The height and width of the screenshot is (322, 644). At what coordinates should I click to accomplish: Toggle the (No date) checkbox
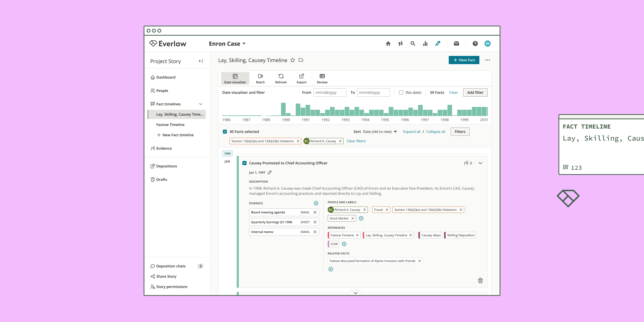[401, 92]
